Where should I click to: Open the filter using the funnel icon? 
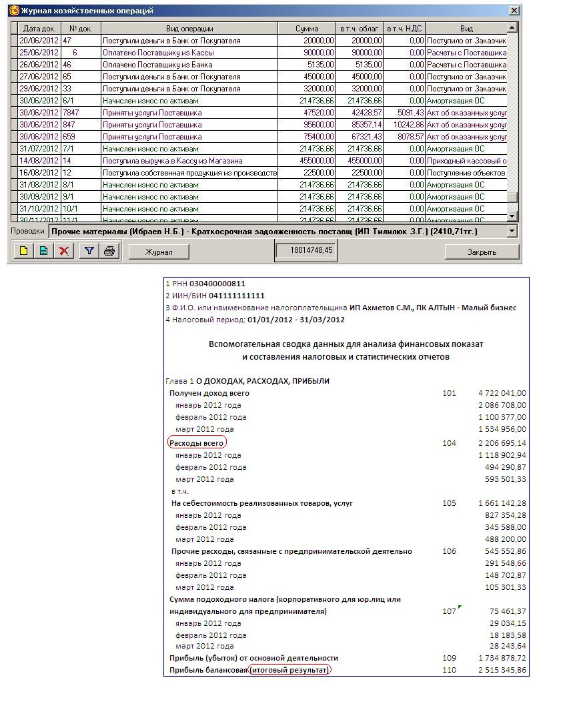pyautogui.click(x=89, y=251)
